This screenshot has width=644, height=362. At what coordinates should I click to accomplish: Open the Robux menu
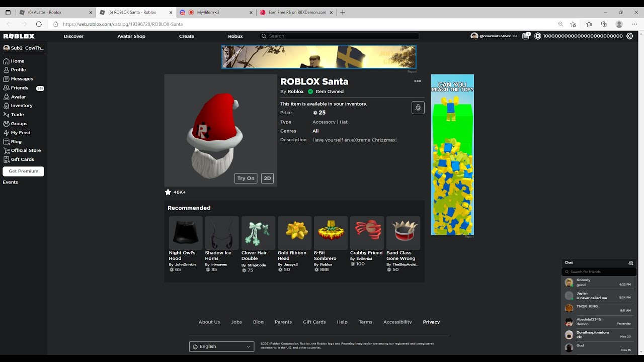tap(235, 36)
